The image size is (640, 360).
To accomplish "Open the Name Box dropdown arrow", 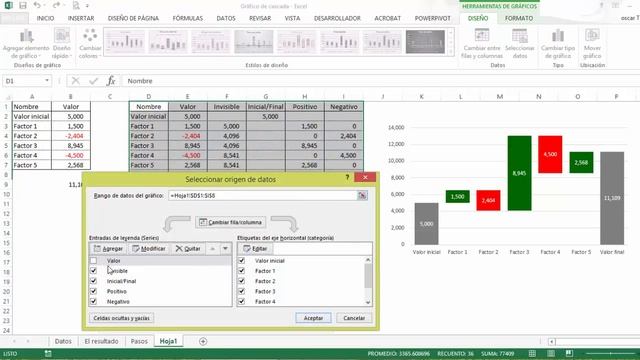I will coord(47,81).
